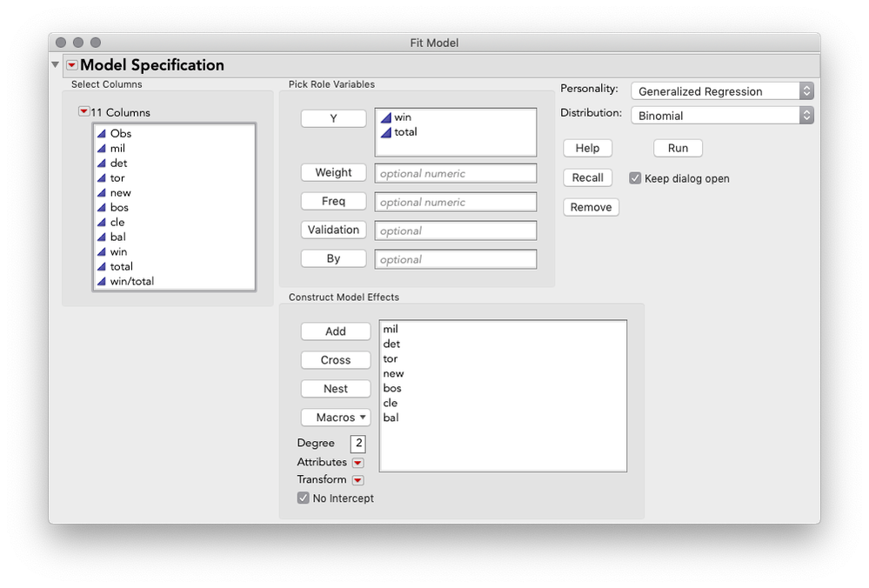The image size is (869, 588).
Task: Open the Personality dropdown
Action: (x=722, y=90)
